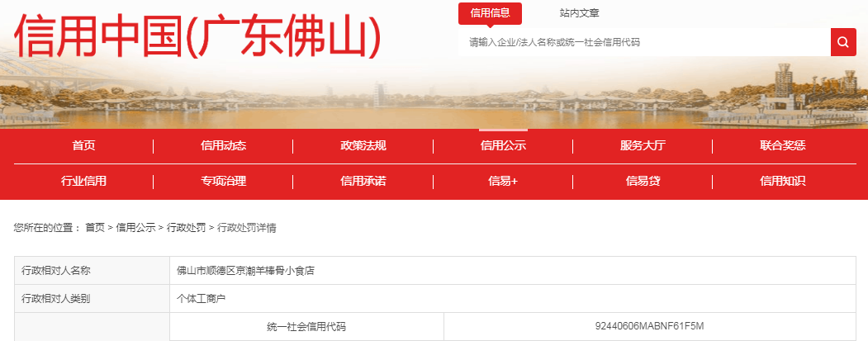The height and width of the screenshot is (341, 868).
Task: Click the 行政处罚 breadcrumb link
Action: [x=187, y=228]
